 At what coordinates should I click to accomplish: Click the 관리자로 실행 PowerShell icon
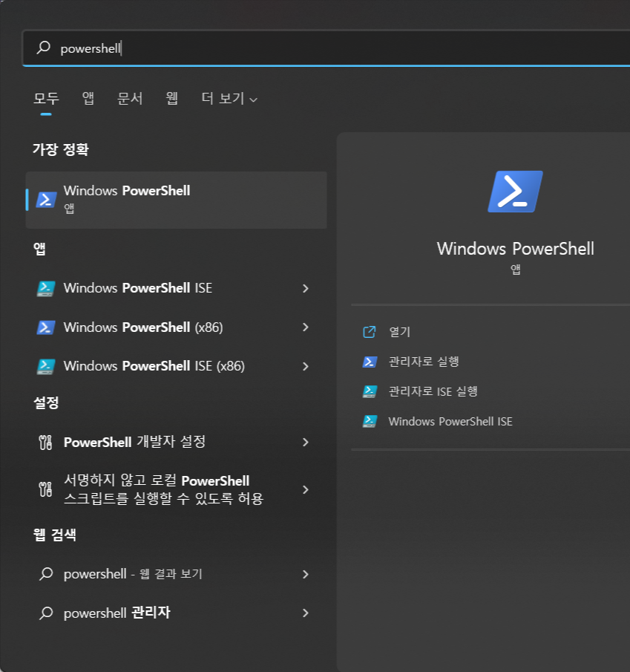[370, 362]
